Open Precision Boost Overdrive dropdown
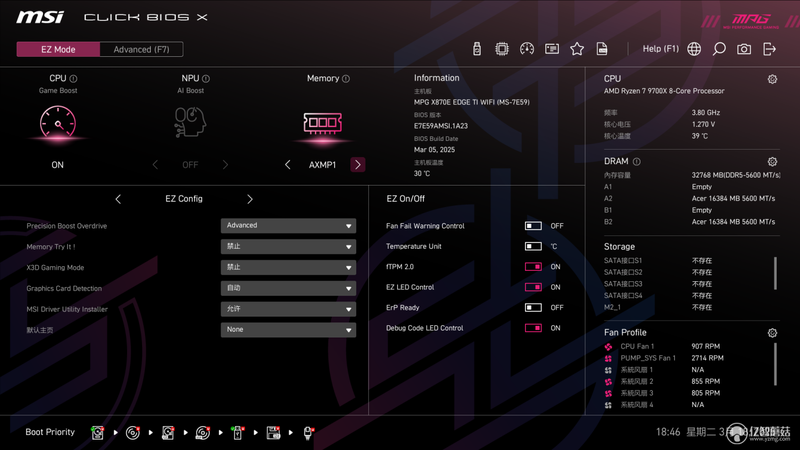 [x=288, y=226]
